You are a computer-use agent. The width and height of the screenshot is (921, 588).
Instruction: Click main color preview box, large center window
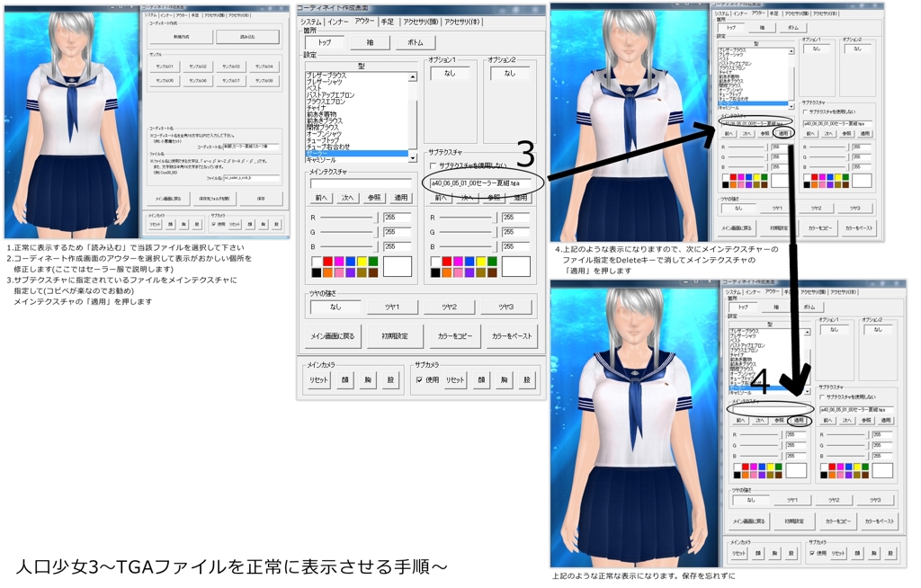coord(397,267)
